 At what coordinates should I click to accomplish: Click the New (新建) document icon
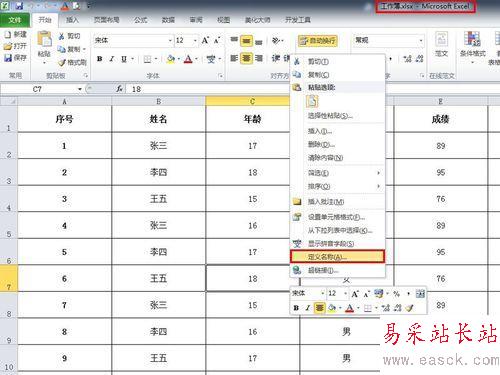pyautogui.click(x=8, y=34)
